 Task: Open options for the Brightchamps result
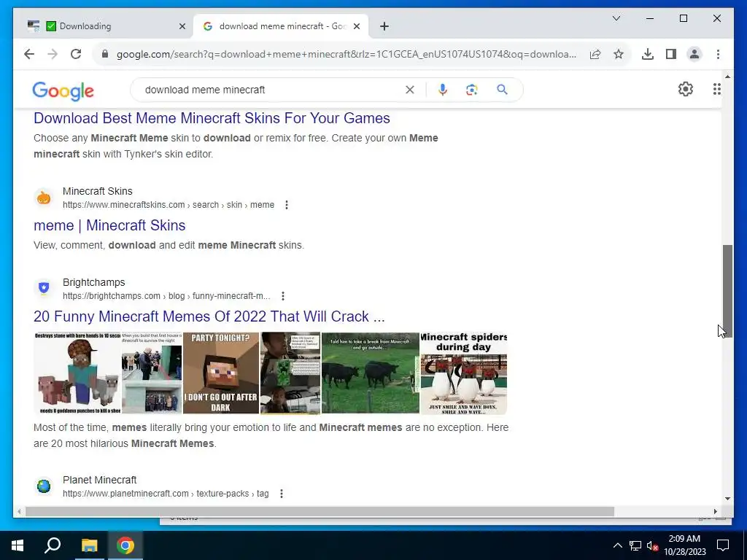tap(283, 296)
